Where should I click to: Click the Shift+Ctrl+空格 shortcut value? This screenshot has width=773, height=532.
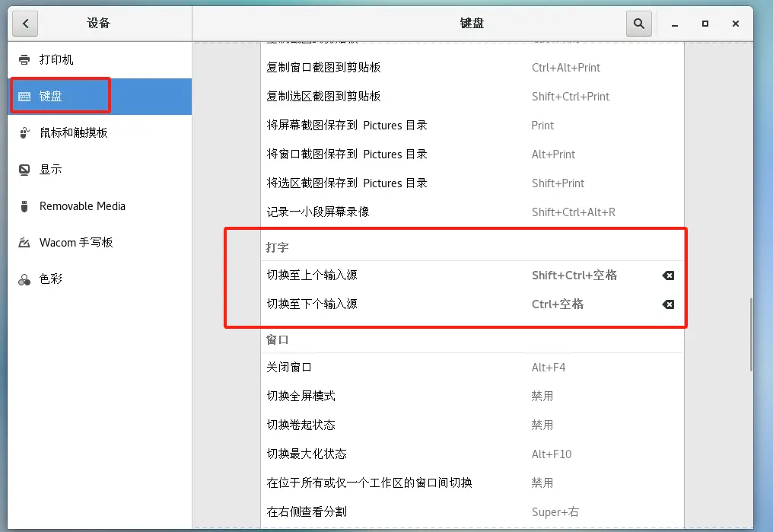574,275
